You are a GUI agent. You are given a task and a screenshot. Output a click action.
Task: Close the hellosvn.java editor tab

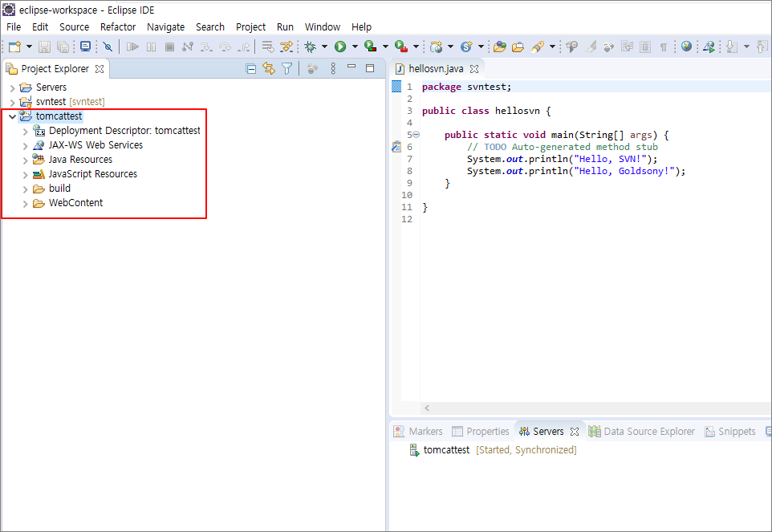pyautogui.click(x=474, y=69)
